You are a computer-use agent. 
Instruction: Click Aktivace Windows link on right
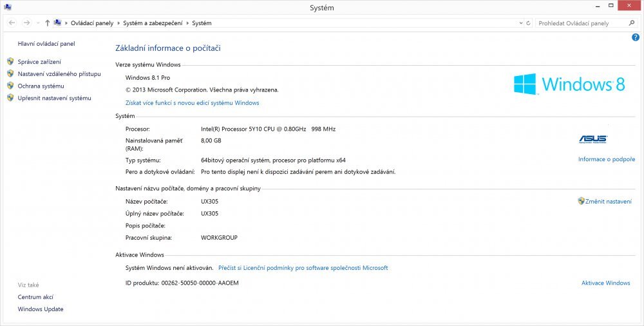click(606, 283)
